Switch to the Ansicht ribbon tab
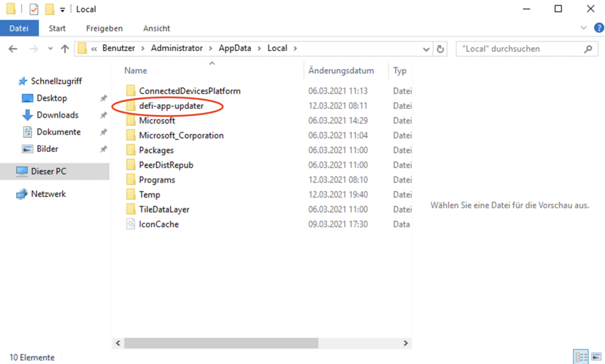This screenshot has width=605, height=364. (x=156, y=28)
